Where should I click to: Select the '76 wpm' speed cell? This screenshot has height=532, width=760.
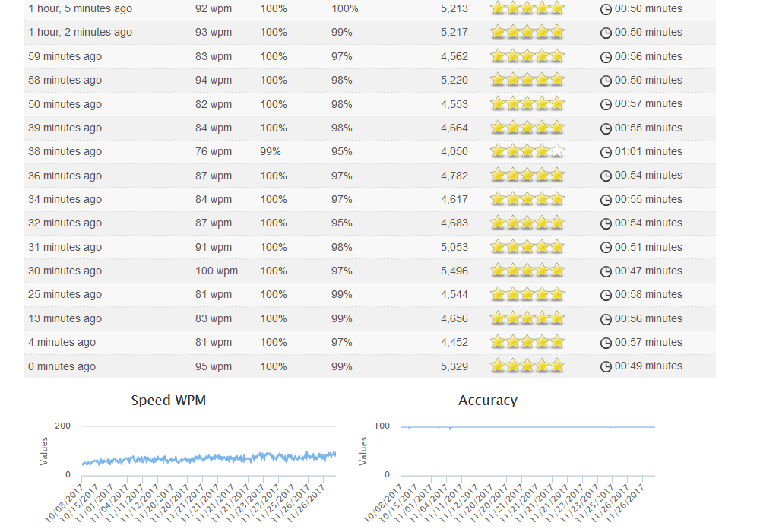pos(214,152)
